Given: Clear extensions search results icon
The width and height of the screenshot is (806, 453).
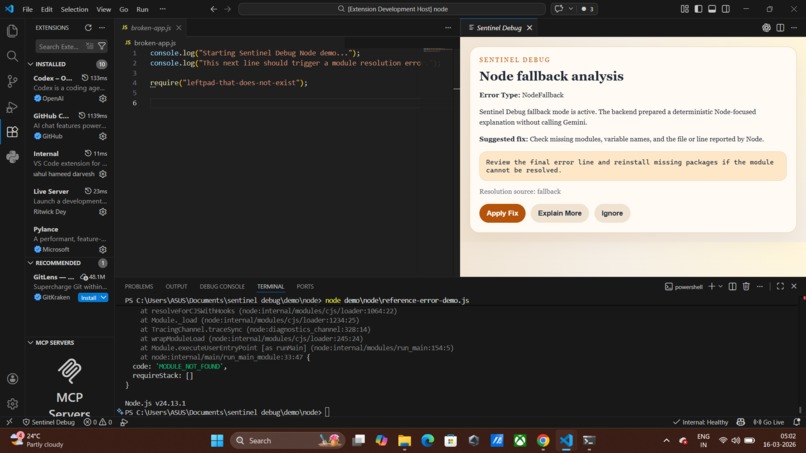Looking at the screenshot, I should 90,46.
